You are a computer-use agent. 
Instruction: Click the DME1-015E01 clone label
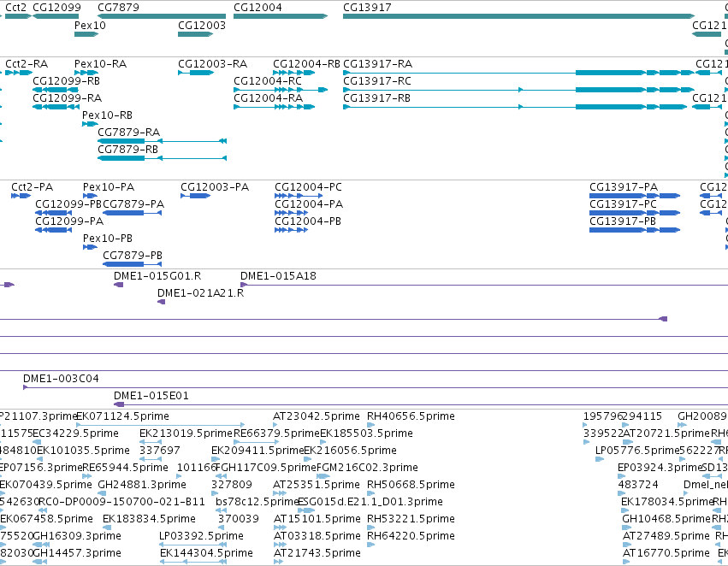(151, 396)
